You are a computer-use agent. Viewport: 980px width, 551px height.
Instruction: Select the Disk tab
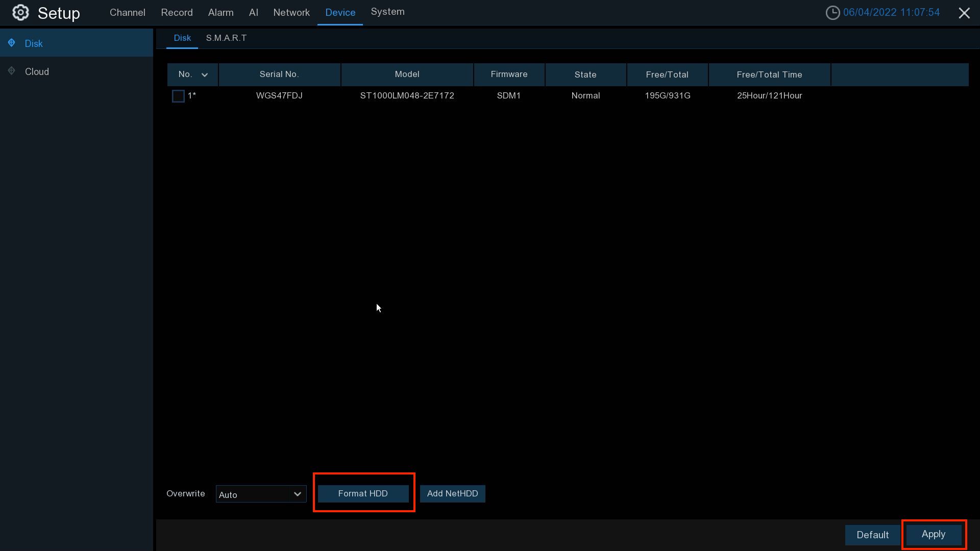point(182,38)
